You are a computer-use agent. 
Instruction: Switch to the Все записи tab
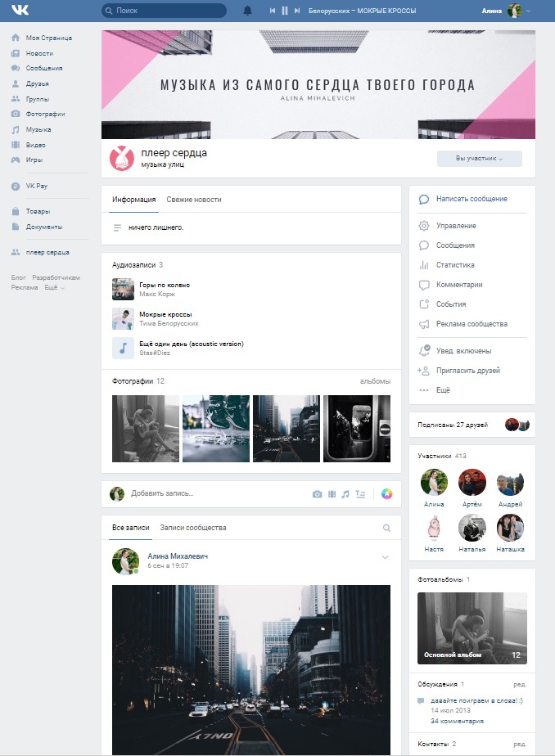point(131,528)
